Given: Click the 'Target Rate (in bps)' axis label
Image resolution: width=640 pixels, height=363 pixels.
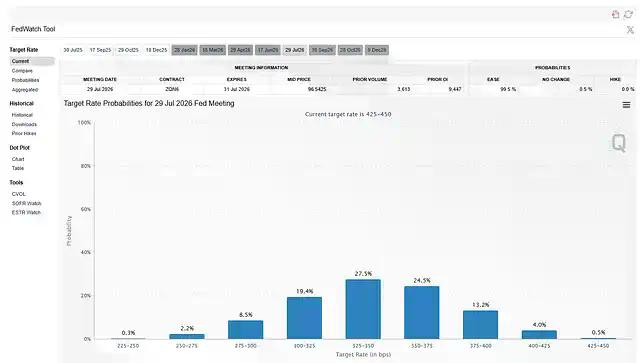Looking at the screenshot, I should pyautogui.click(x=363, y=354).
